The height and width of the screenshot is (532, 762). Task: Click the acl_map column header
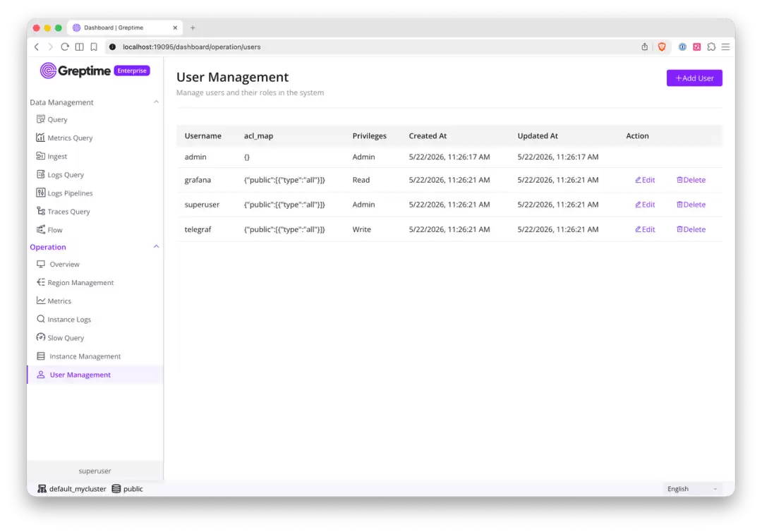(258, 136)
